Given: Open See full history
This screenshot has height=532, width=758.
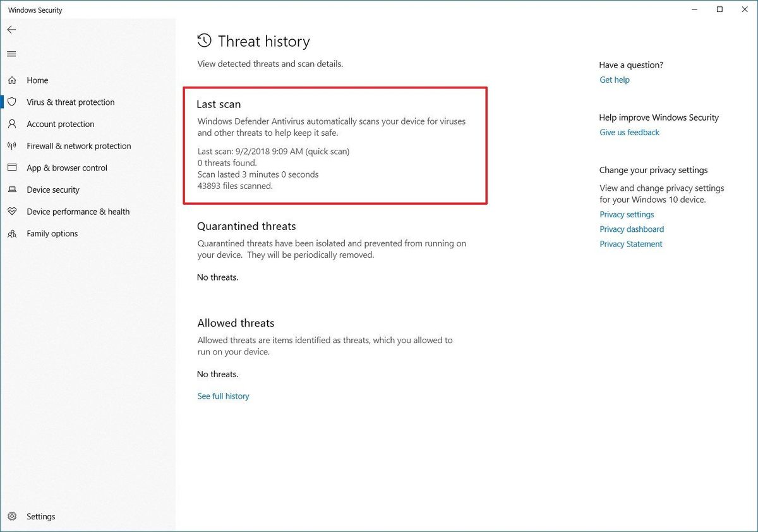Looking at the screenshot, I should pyautogui.click(x=223, y=396).
